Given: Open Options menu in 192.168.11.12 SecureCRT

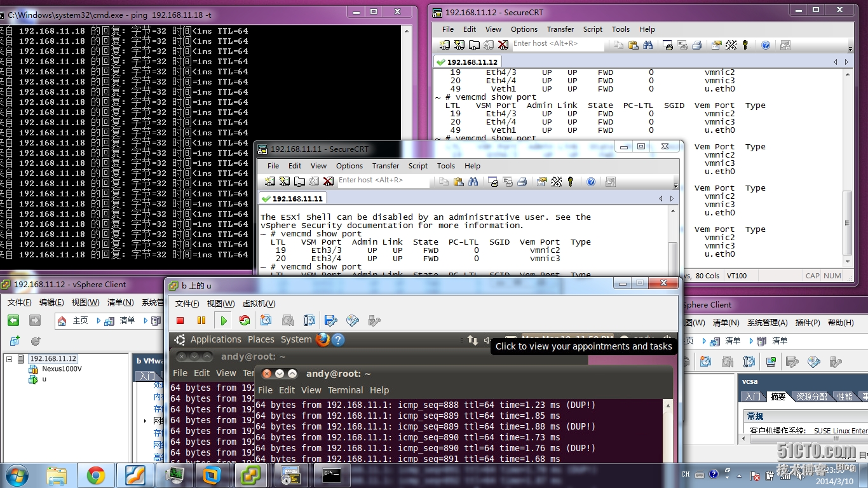Looking at the screenshot, I should click(524, 29).
